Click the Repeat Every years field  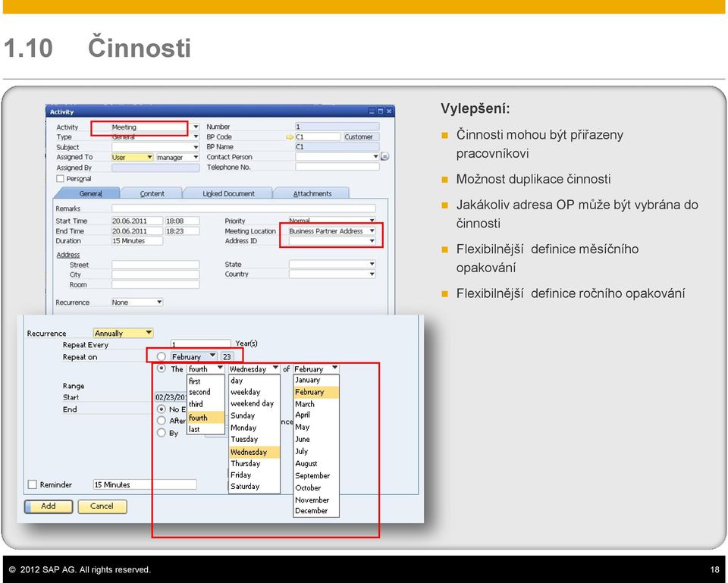[x=200, y=344]
